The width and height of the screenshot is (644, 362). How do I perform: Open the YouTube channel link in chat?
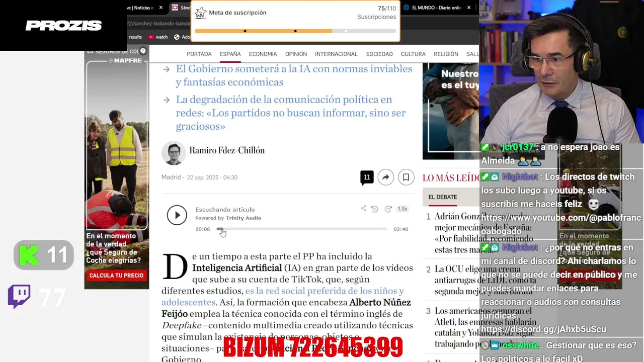coord(561,224)
